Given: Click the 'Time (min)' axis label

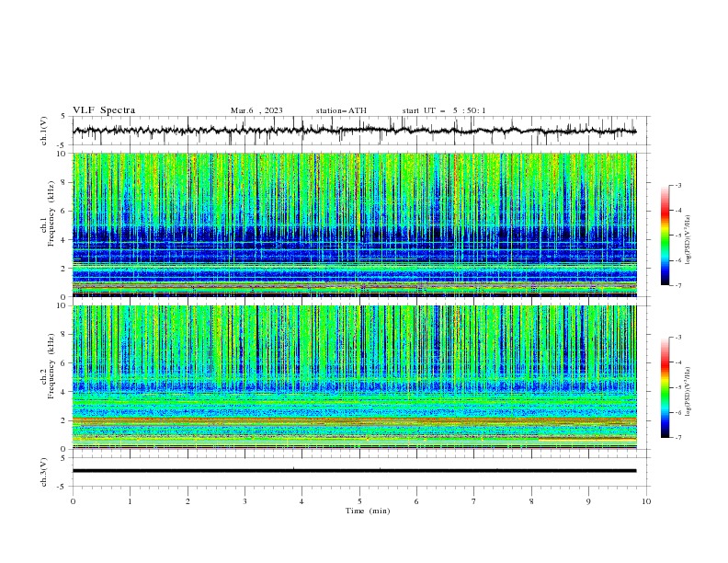Looking at the screenshot, I should tap(368, 511).
